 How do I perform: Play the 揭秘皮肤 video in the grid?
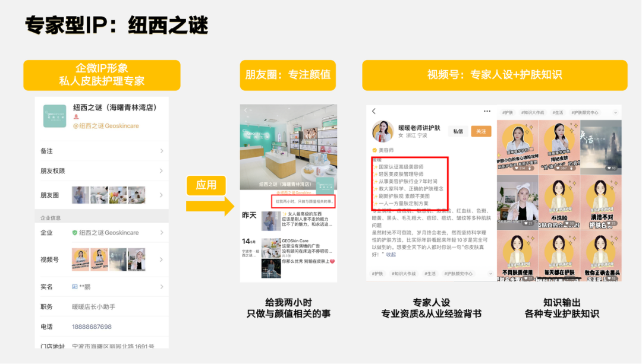(x=559, y=146)
